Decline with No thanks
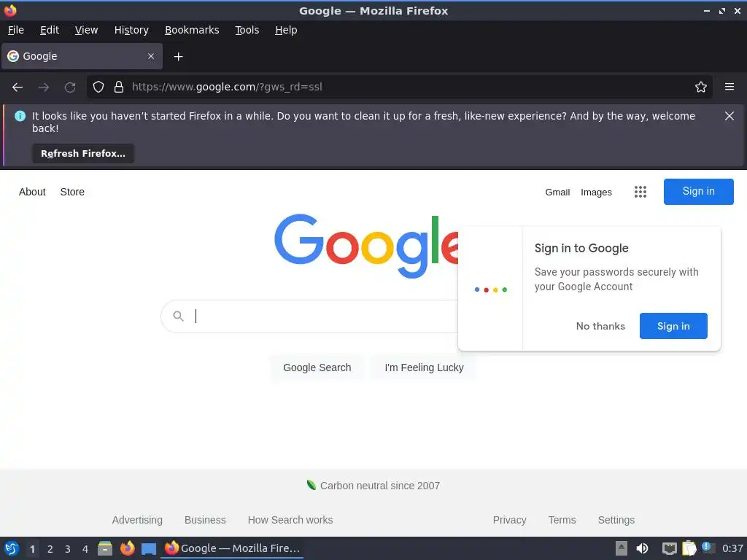Image resolution: width=747 pixels, height=560 pixels. pos(600,326)
